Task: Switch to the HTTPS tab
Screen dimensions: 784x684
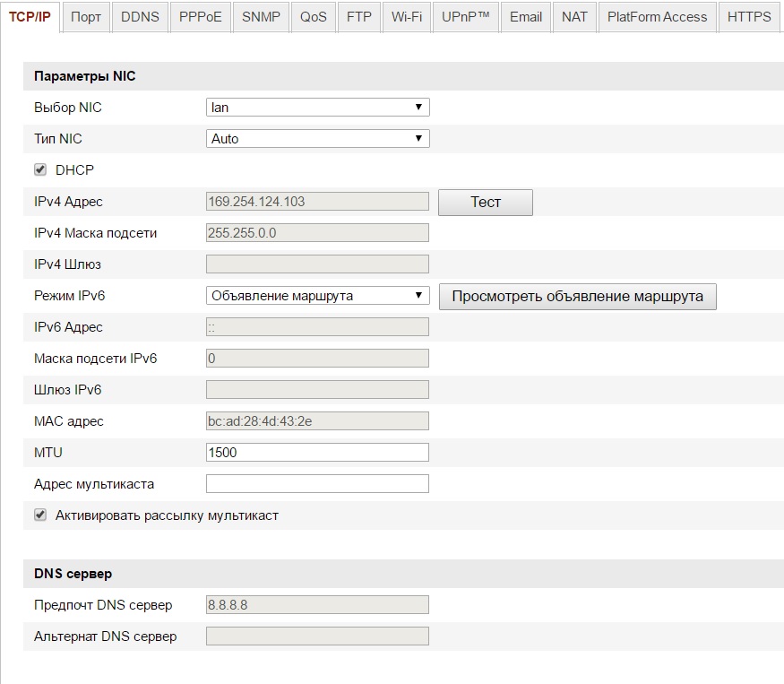Action: click(x=748, y=17)
